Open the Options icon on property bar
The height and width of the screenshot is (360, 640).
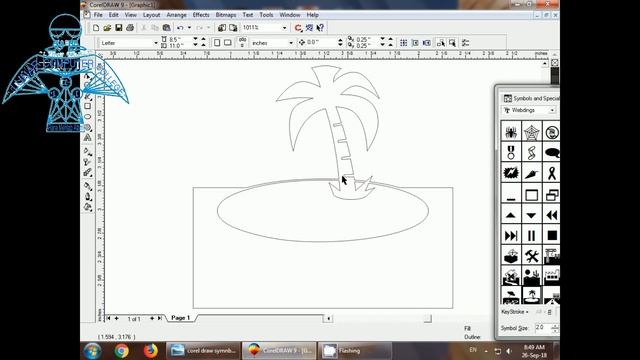pyautogui.click(x=465, y=42)
